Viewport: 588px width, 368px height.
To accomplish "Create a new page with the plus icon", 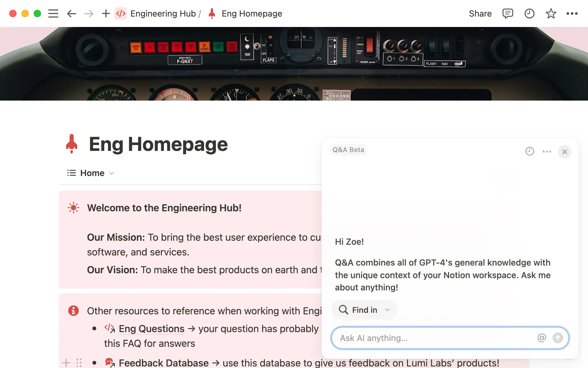I will (x=106, y=13).
